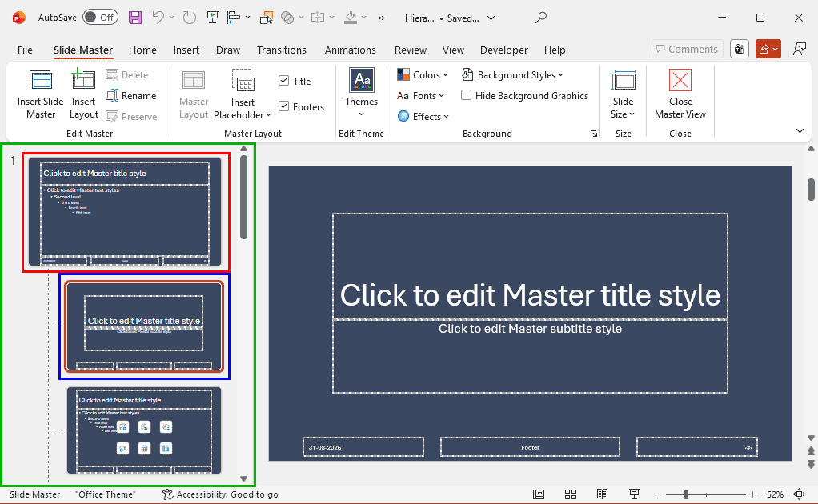Image resolution: width=818 pixels, height=504 pixels.
Task: Click the Master title placeholder text
Action: click(530, 295)
